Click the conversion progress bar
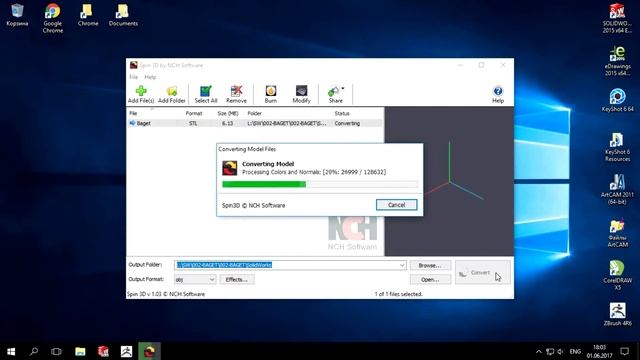The height and width of the screenshot is (360, 640). (x=320, y=184)
